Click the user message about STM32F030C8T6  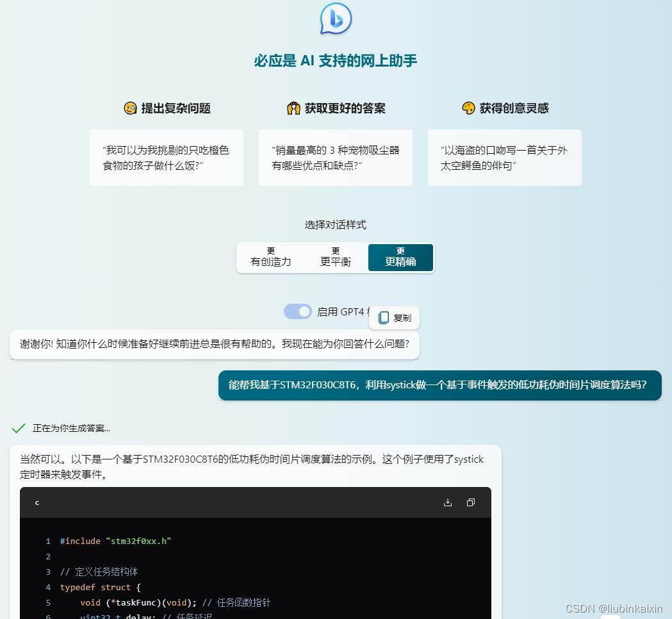click(439, 385)
